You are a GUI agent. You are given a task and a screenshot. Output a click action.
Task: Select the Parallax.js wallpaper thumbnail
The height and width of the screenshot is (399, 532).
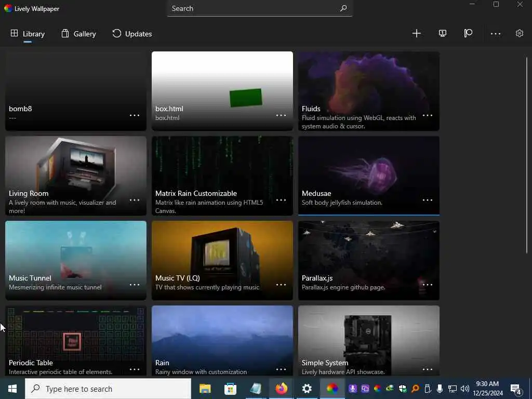tap(369, 260)
